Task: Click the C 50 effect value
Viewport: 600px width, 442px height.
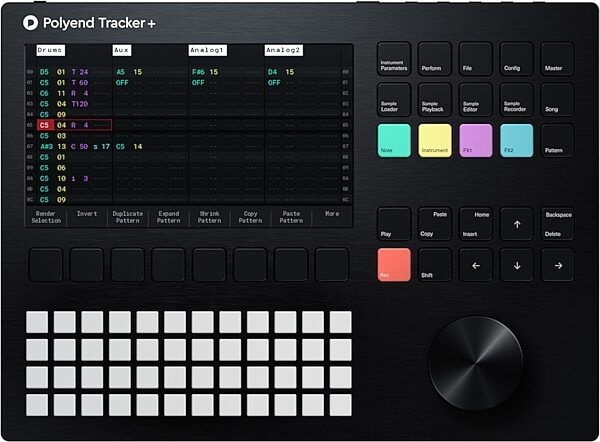Action: (80, 147)
